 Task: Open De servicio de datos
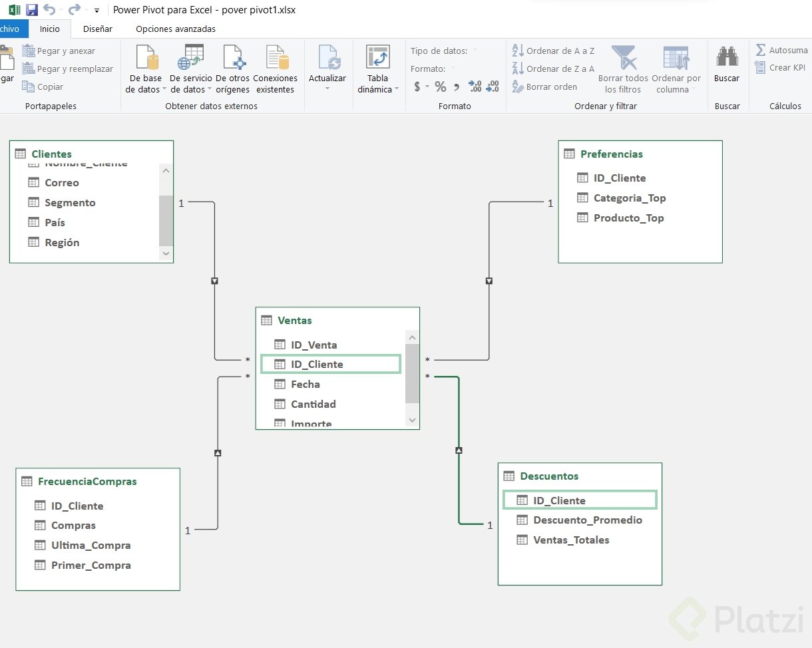point(191,69)
